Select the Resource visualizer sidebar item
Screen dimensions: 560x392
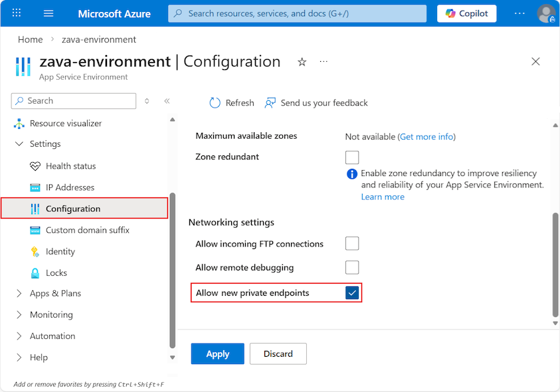pyautogui.click(x=68, y=123)
